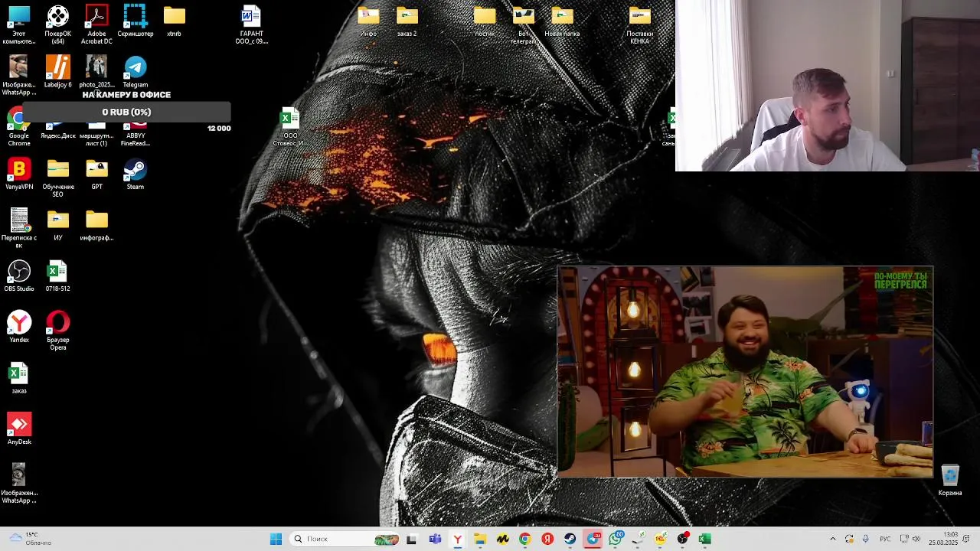The height and width of the screenshot is (551, 980).
Task: Click the microphone tray icon
Action: point(866,539)
